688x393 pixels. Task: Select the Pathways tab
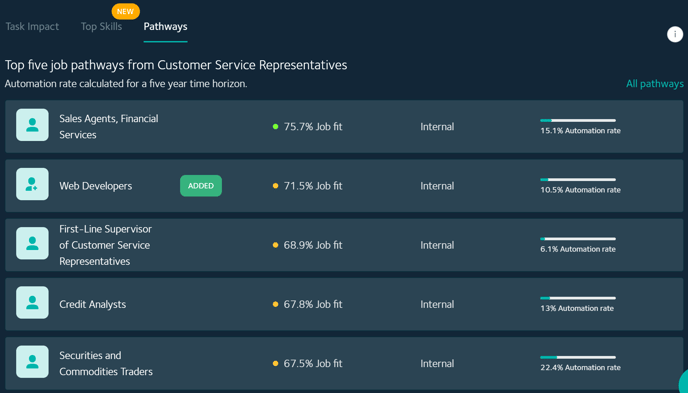[x=165, y=26]
